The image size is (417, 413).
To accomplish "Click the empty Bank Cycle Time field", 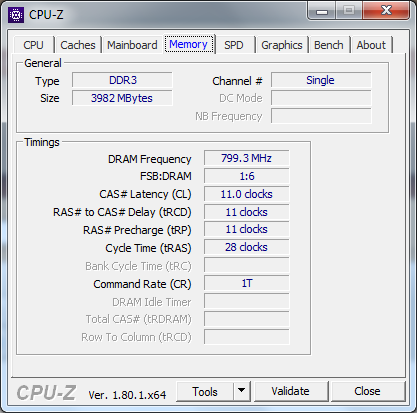I will click(247, 266).
